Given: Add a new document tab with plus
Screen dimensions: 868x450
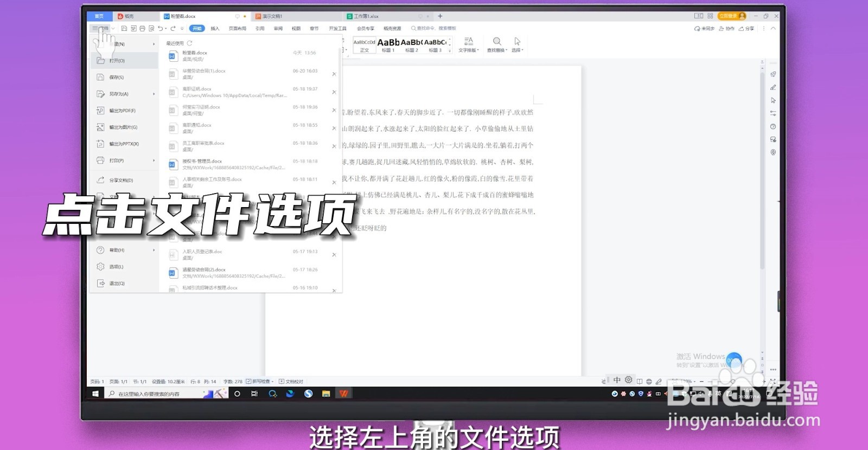Looking at the screenshot, I should [x=440, y=16].
